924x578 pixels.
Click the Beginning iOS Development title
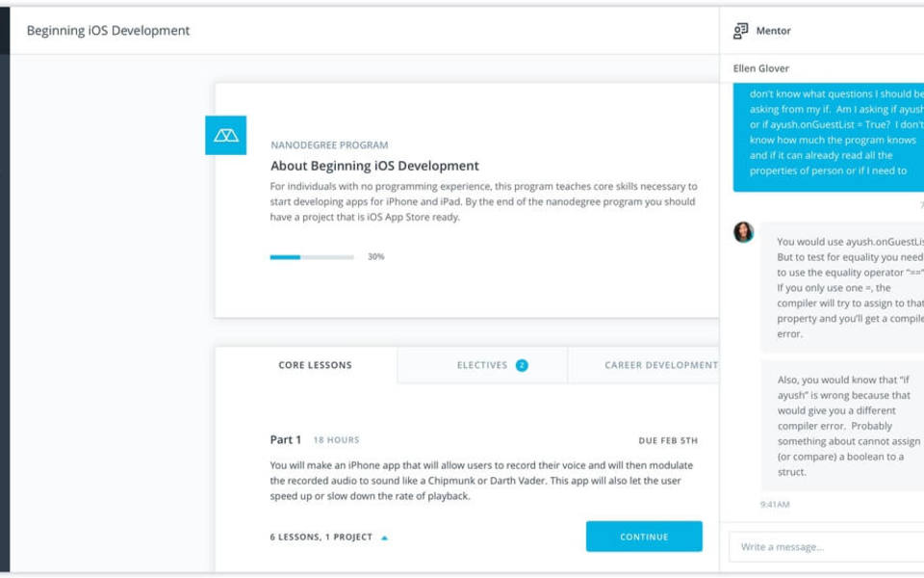tap(109, 31)
